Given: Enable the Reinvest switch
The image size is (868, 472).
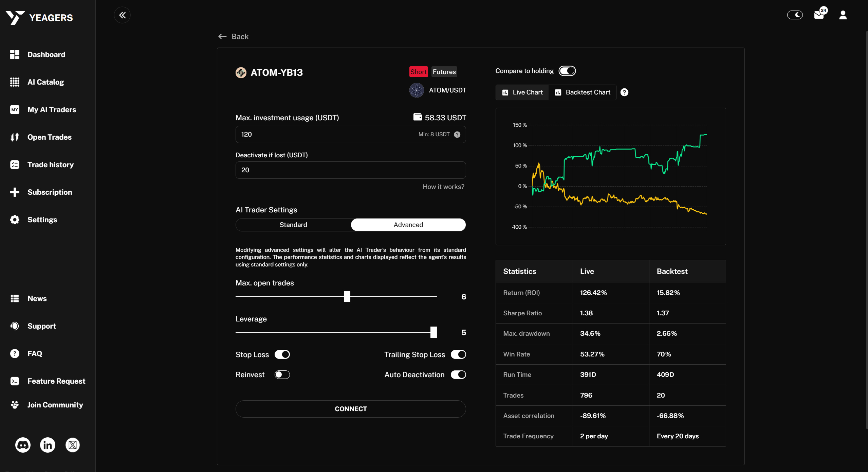Looking at the screenshot, I should [x=282, y=374].
